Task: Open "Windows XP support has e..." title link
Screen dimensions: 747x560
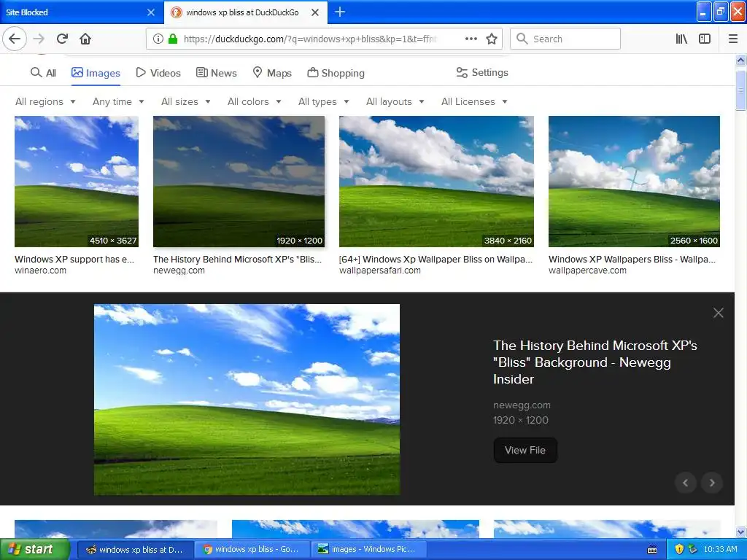Action: click(x=74, y=259)
